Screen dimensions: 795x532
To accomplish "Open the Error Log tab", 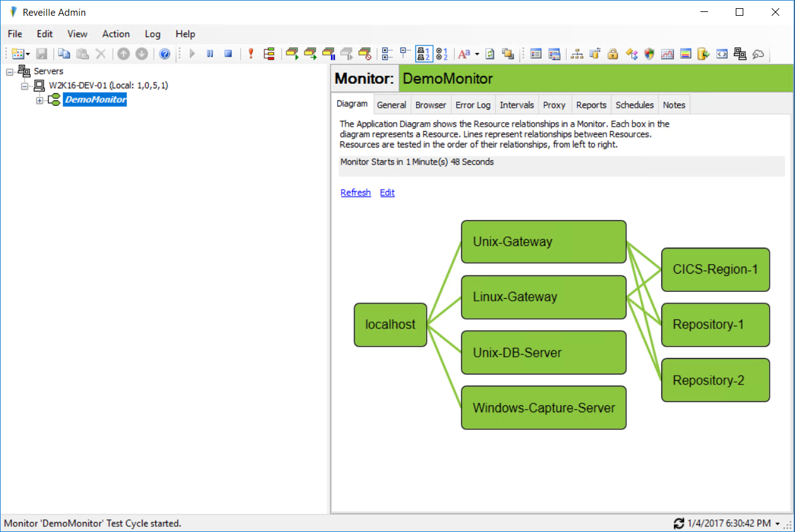I will tap(473, 105).
